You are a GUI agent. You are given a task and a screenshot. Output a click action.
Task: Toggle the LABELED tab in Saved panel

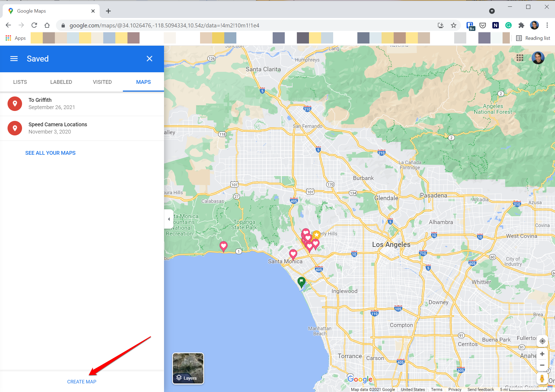[x=61, y=82]
